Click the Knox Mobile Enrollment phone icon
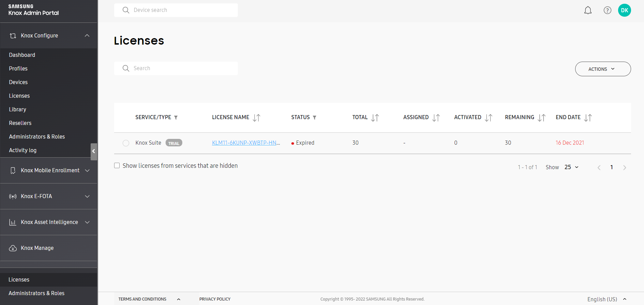This screenshot has height=305, width=644. coord(13,171)
